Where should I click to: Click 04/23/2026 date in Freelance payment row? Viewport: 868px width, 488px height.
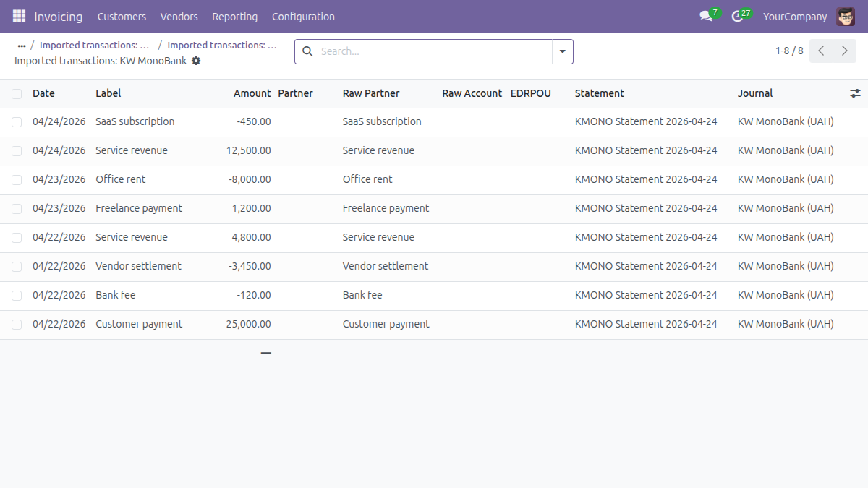59,208
